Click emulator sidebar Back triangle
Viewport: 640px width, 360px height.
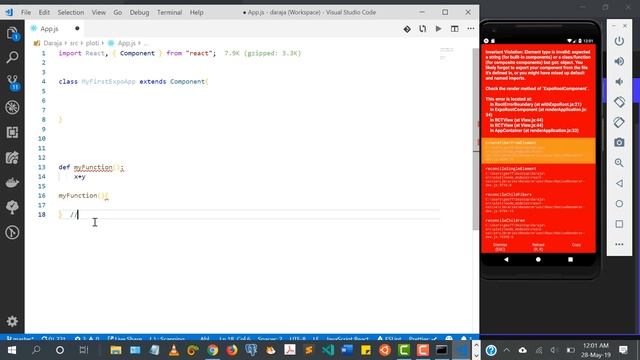pos(619,183)
